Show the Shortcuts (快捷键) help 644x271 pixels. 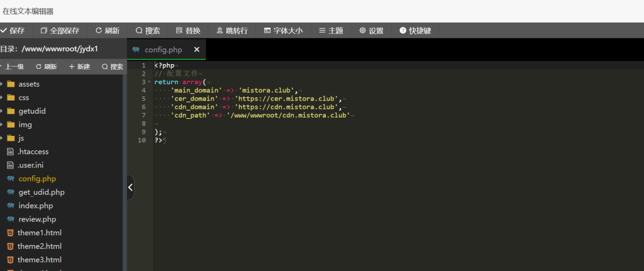coord(415,30)
